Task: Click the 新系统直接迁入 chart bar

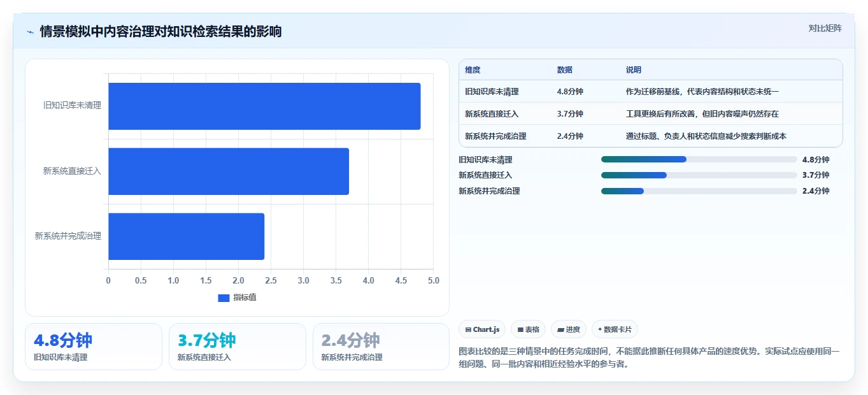Action: point(229,171)
